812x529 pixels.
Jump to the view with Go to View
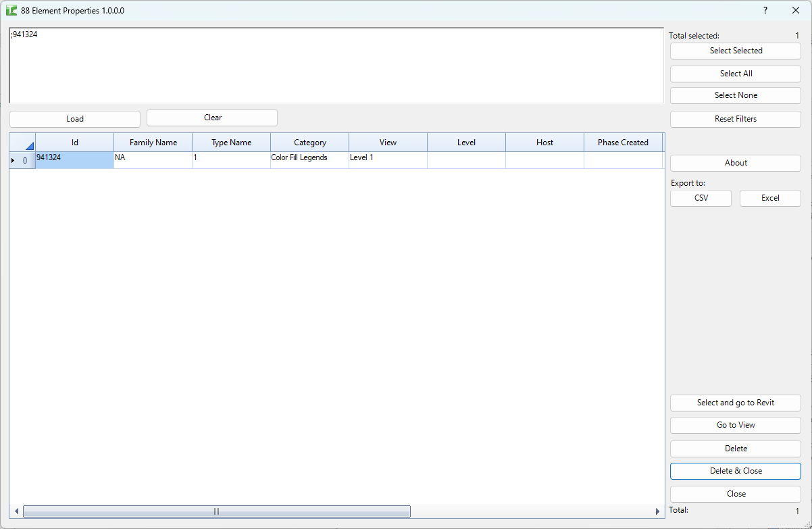(735, 425)
